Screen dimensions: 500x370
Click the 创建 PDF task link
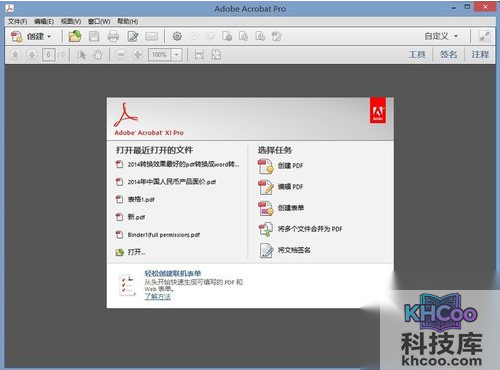290,166
